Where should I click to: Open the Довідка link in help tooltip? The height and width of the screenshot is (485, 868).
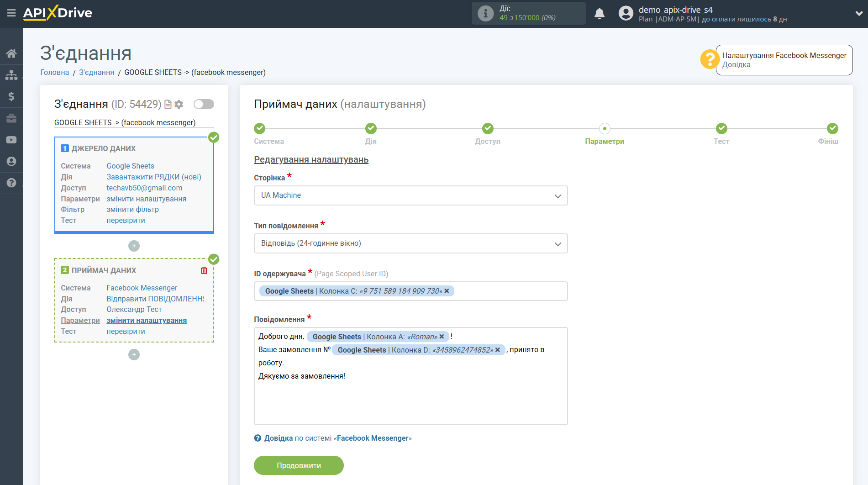click(736, 64)
